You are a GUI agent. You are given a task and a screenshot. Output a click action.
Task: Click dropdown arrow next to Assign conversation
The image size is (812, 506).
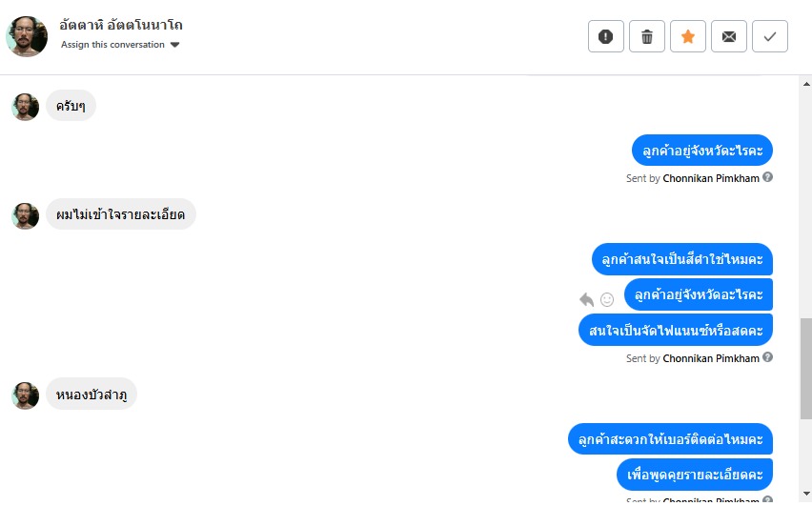(175, 45)
